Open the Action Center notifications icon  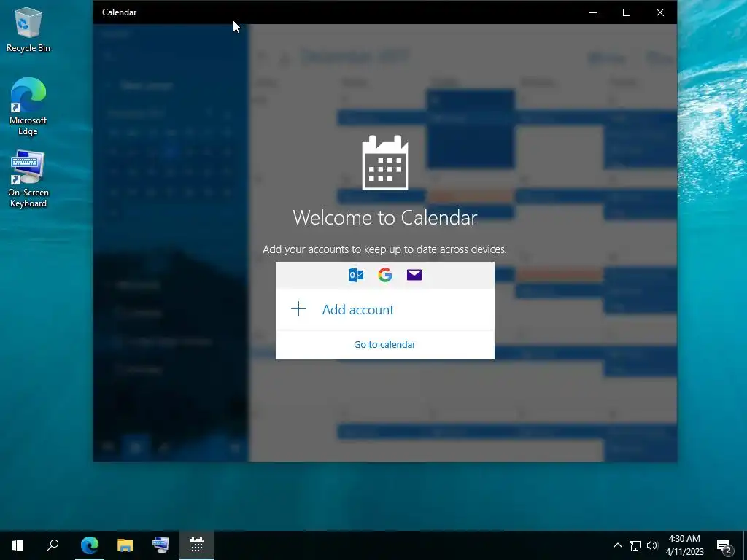tap(724, 546)
